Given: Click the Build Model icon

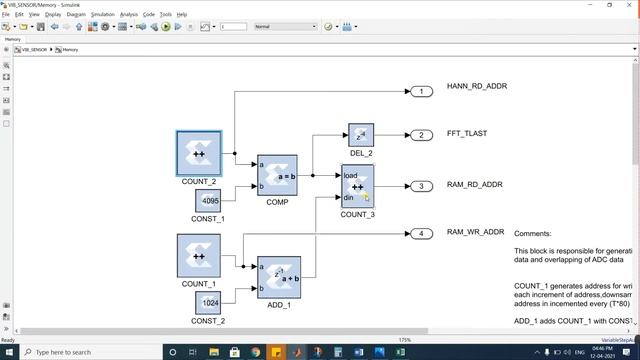Looking at the screenshot, I should (x=347, y=27).
